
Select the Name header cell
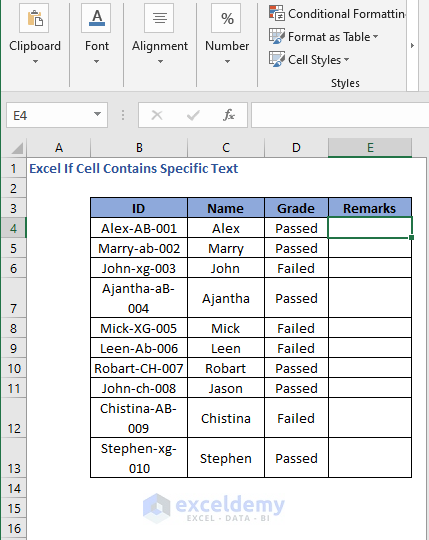tap(226, 208)
